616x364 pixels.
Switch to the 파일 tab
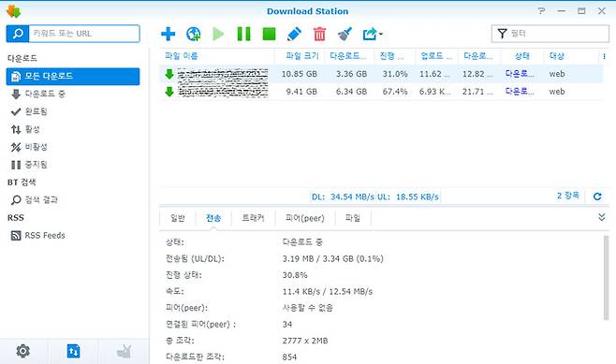tap(352, 218)
